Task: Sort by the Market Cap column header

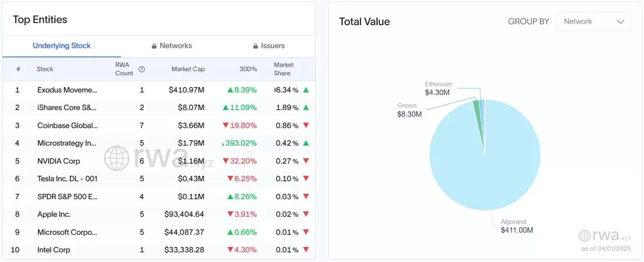Action: point(188,69)
